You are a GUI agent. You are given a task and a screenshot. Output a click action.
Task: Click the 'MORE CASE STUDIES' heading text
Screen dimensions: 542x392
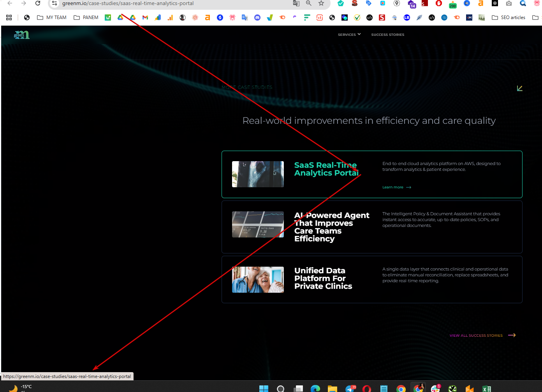point(247,87)
